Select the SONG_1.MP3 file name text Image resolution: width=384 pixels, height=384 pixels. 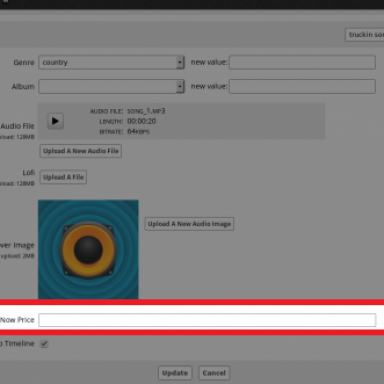coord(146,111)
